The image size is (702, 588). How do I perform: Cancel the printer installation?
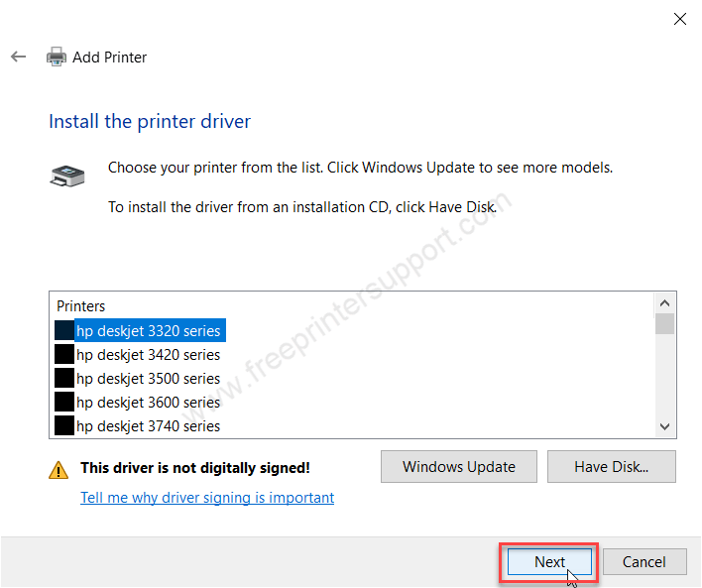[x=644, y=561]
